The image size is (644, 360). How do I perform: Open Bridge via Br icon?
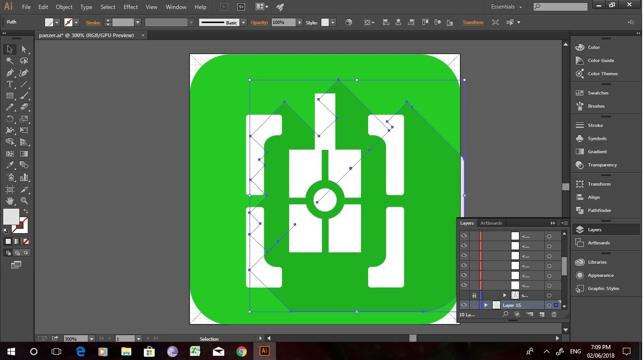tap(224, 7)
